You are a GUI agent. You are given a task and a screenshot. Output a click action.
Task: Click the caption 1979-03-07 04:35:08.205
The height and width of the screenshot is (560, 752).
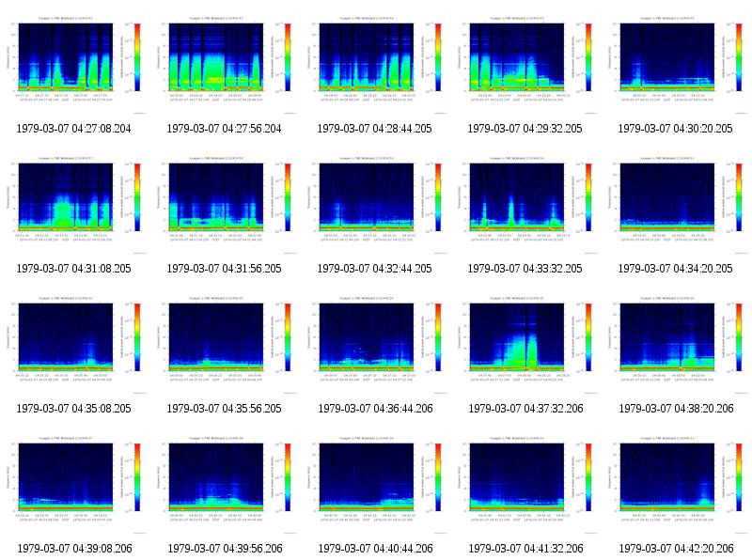pyautogui.click(x=73, y=409)
